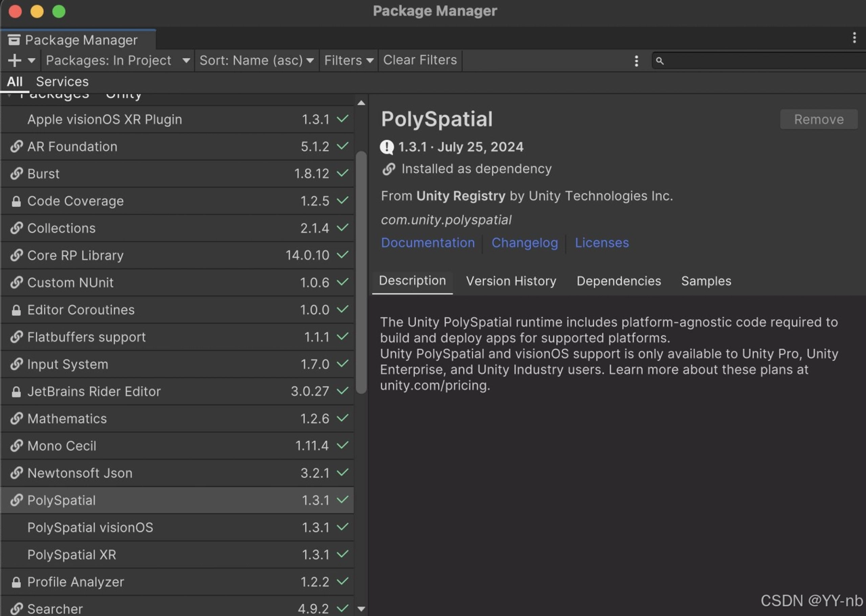
Task: Click the link icon beside Installed as dependency
Action: point(388,169)
